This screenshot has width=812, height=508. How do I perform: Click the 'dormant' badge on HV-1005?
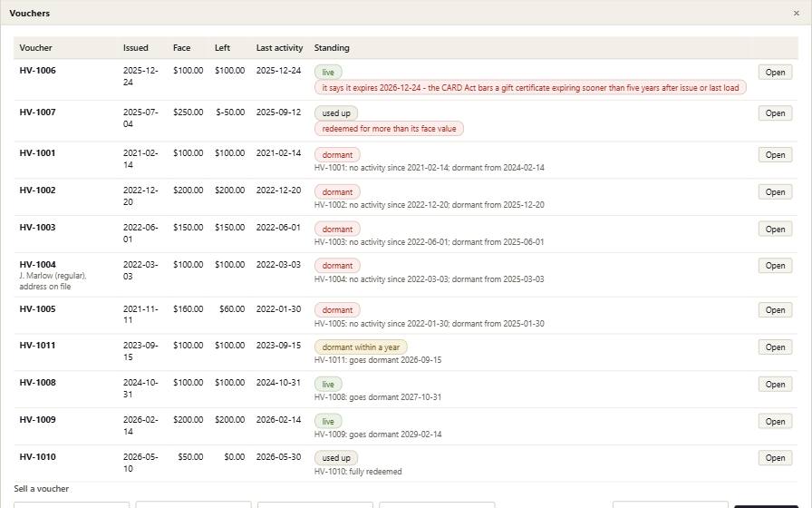click(337, 310)
